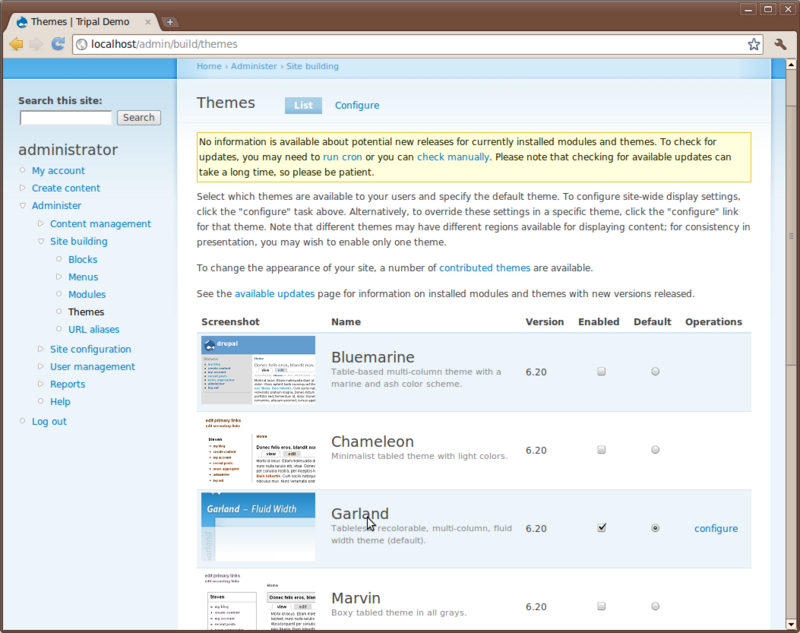This screenshot has width=800, height=633.
Task: Open the Themes sidebar menu item
Action: coord(86,312)
